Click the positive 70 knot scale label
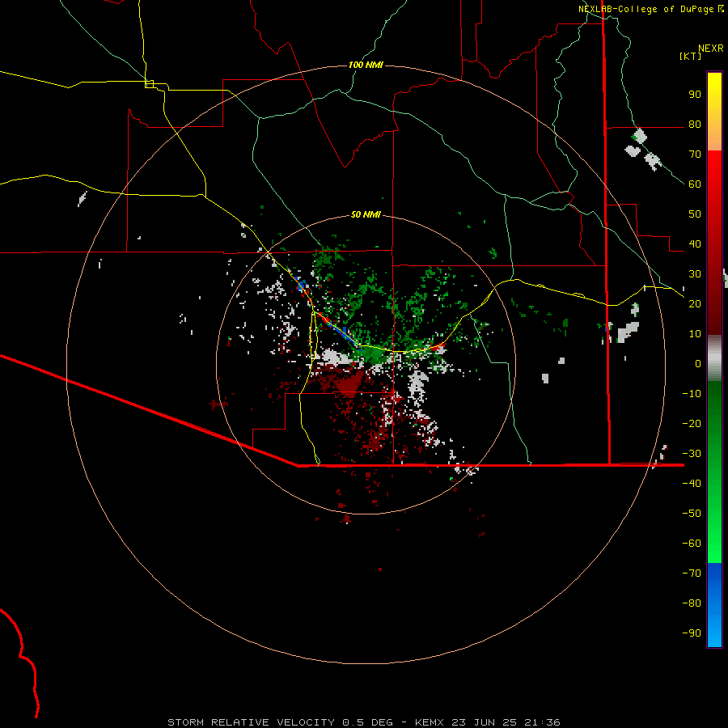This screenshot has width=728, height=728. [x=695, y=154]
